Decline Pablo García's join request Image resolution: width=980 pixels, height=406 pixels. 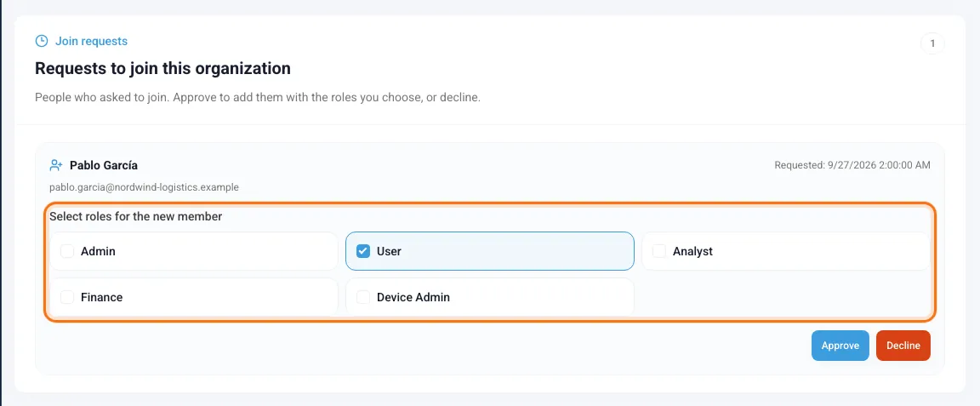[x=903, y=346]
